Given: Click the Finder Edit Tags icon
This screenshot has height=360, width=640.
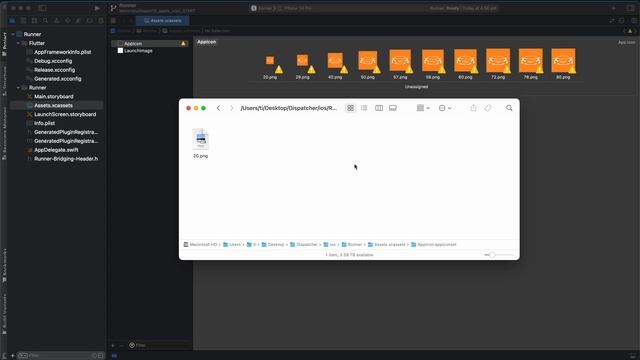Looking at the screenshot, I should click(x=488, y=108).
